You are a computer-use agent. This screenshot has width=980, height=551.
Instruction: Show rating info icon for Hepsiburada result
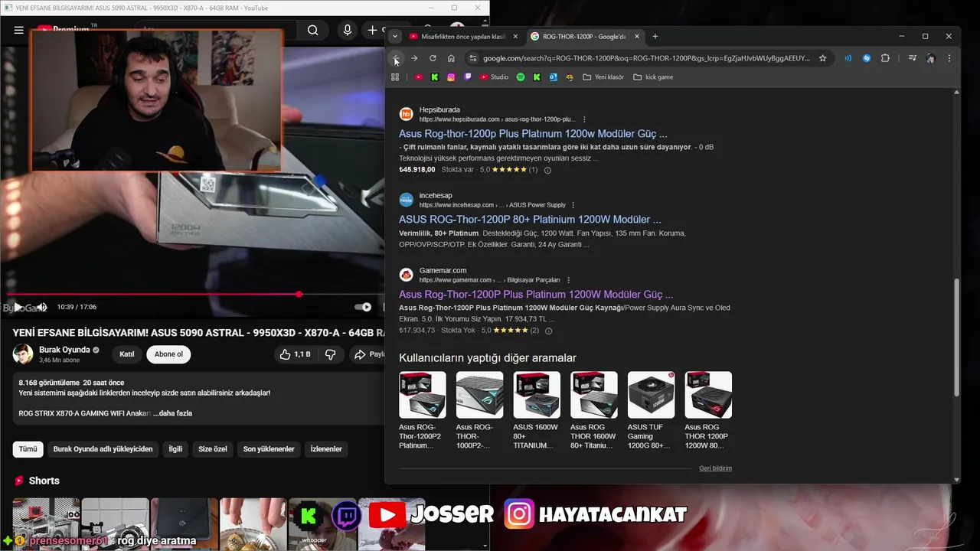547,170
